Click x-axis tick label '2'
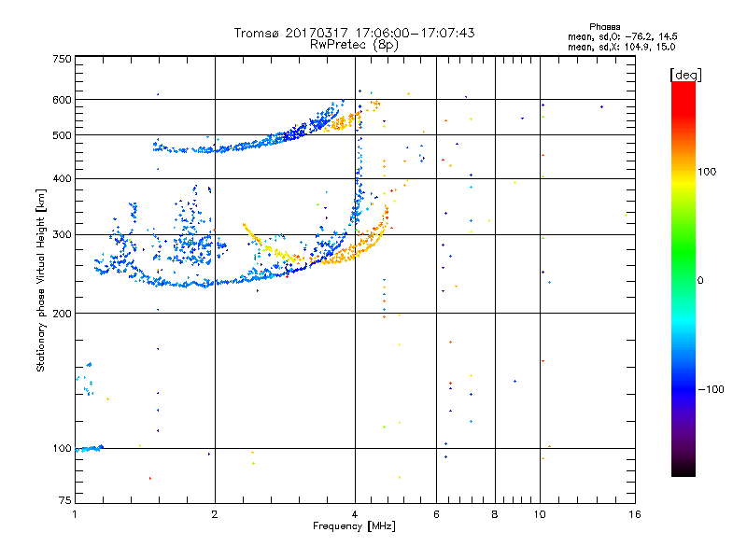The height and width of the screenshot is (560, 747). (x=215, y=514)
